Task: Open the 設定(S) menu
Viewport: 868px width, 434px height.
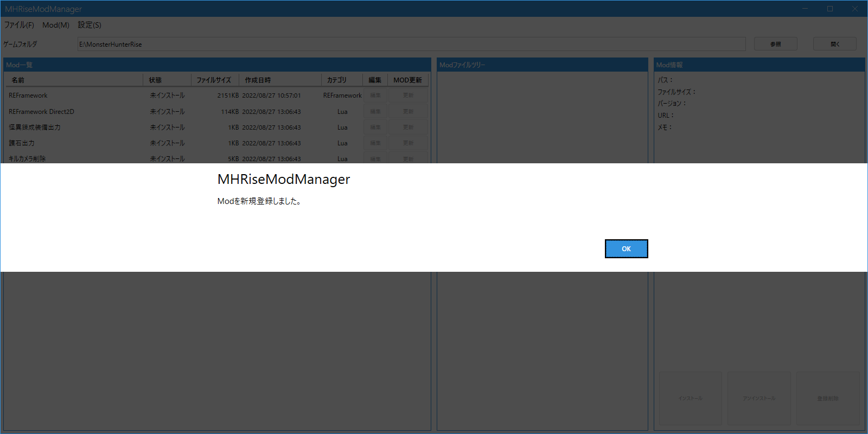Action: (90, 25)
